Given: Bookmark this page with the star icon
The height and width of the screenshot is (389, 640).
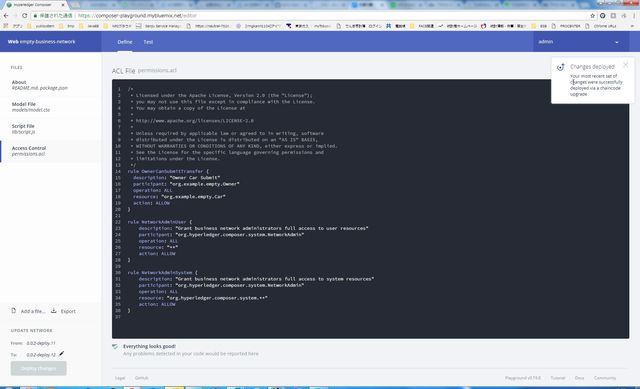Looking at the screenshot, I should [592, 16].
